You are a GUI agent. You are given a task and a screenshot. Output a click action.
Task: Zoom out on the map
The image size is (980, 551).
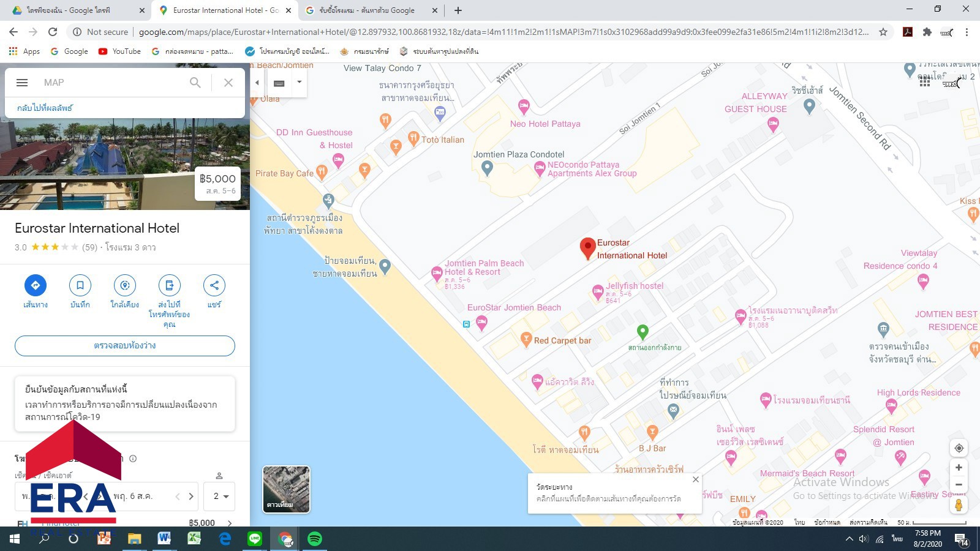click(959, 484)
